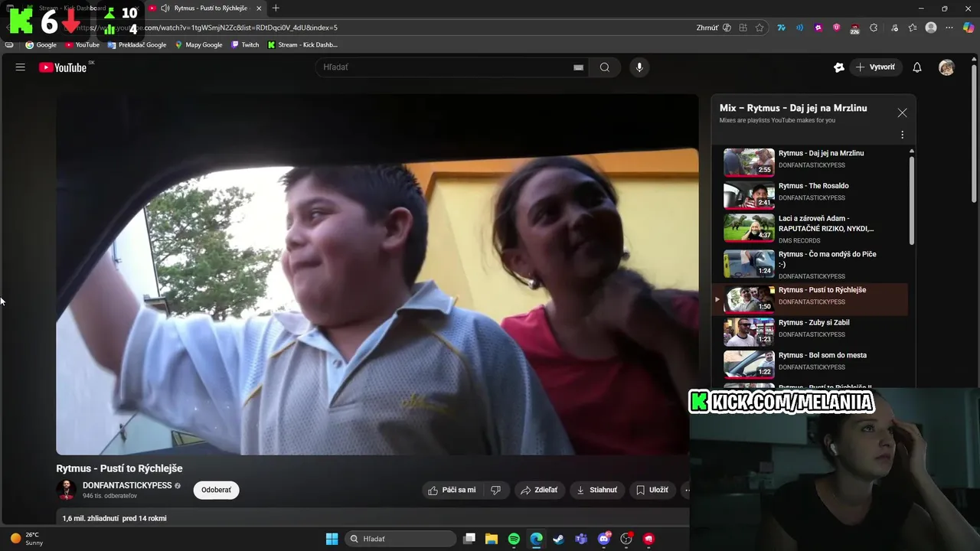Play Rytmus - The Rosaldo from playlist
Image resolution: width=980 pixels, height=551 pixels.
pyautogui.click(x=810, y=195)
